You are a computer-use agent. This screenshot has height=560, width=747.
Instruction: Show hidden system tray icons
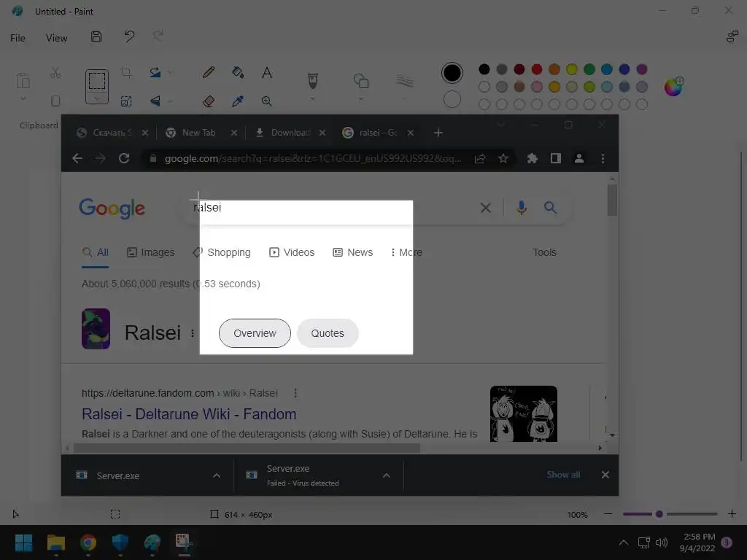point(623,542)
